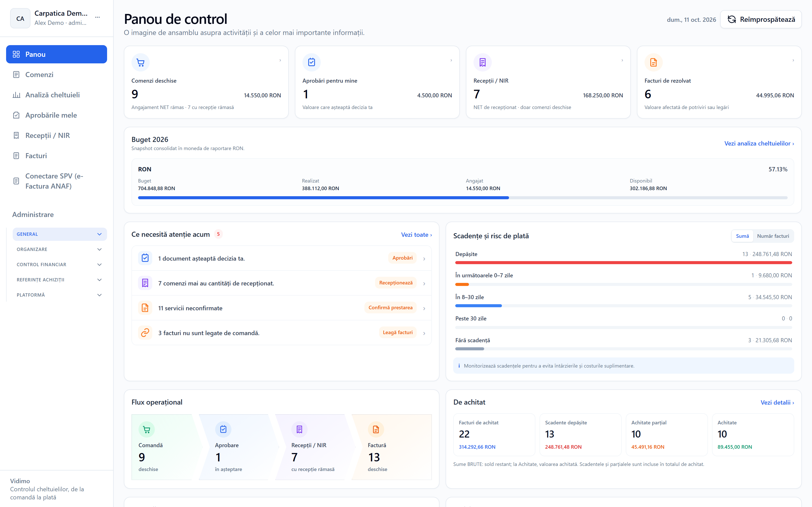
Task: Click the green Comandă cart icon in Flux operațional
Action: click(147, 429)
